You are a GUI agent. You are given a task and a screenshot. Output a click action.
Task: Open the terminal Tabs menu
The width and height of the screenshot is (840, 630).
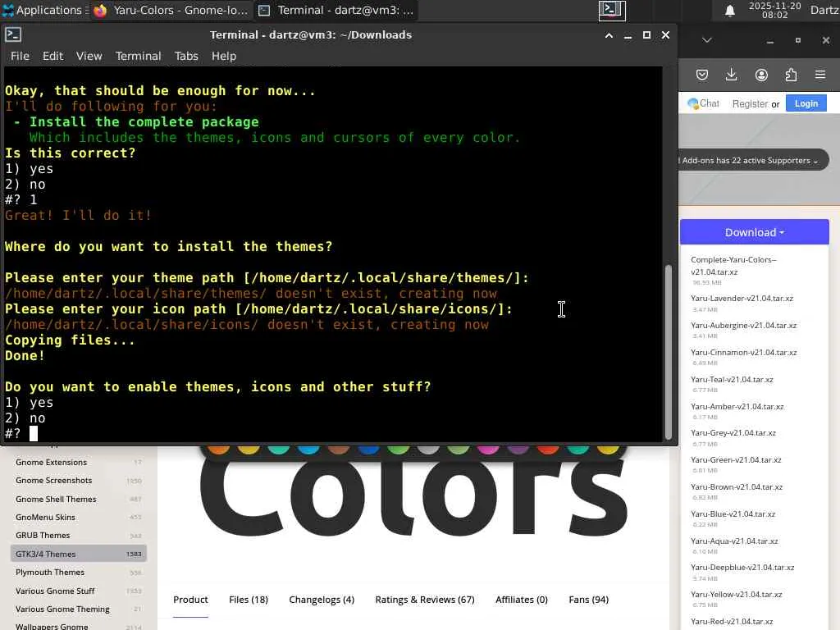coord(186,56)
